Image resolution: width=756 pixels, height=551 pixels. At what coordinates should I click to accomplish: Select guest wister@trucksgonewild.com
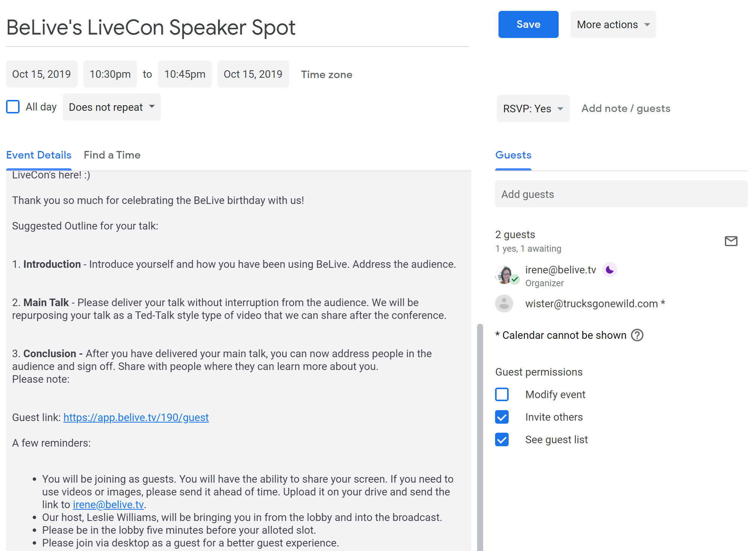(595, 303)
